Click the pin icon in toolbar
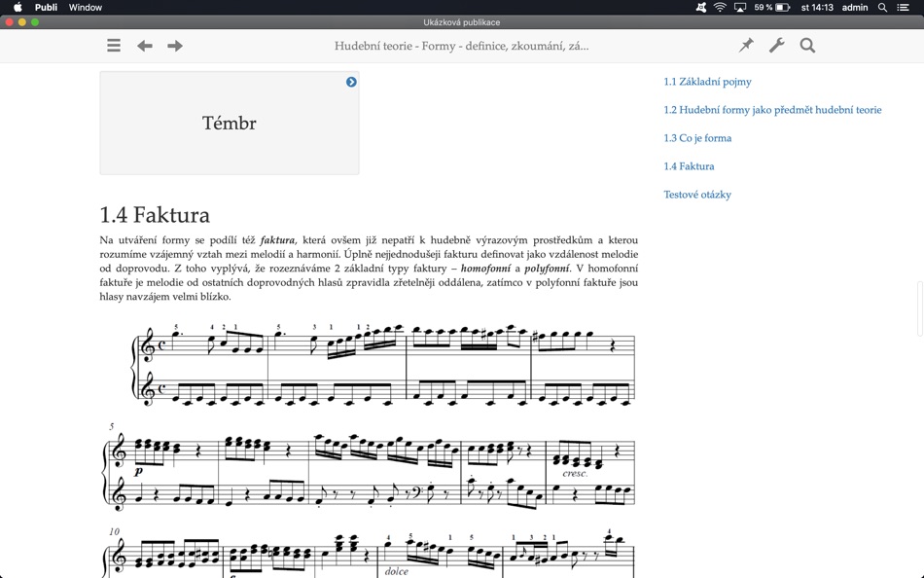 (746, 46)
